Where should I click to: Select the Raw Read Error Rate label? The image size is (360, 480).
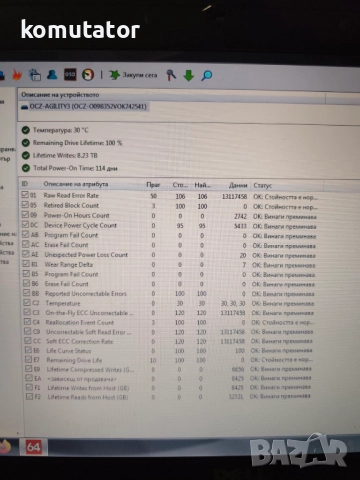click(x=71, y=195)
